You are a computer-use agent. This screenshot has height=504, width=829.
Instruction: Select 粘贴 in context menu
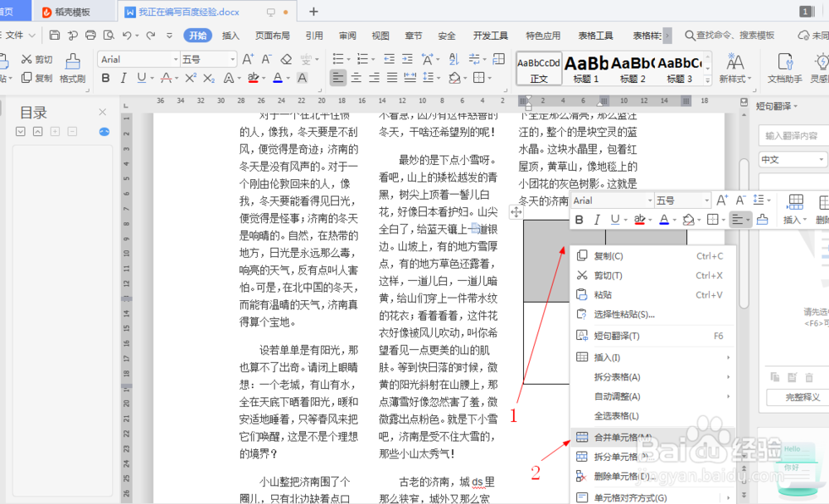[x=653, y=295]
